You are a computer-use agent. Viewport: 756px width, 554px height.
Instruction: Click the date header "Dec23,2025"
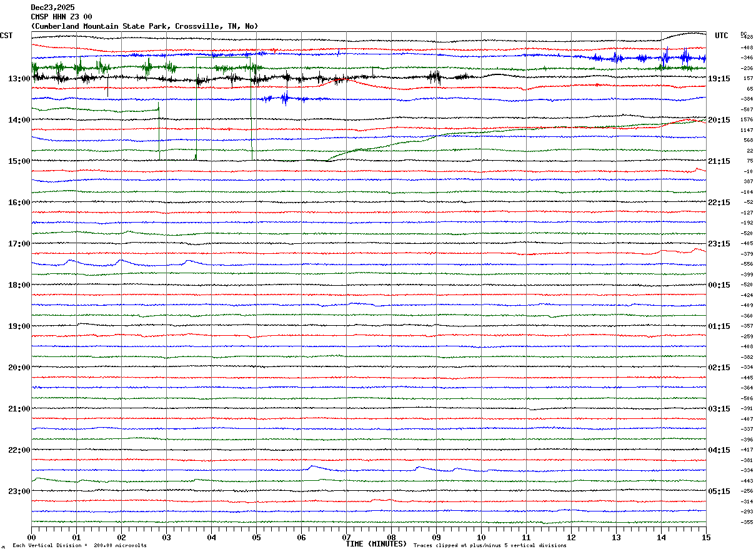pos(52,8)
